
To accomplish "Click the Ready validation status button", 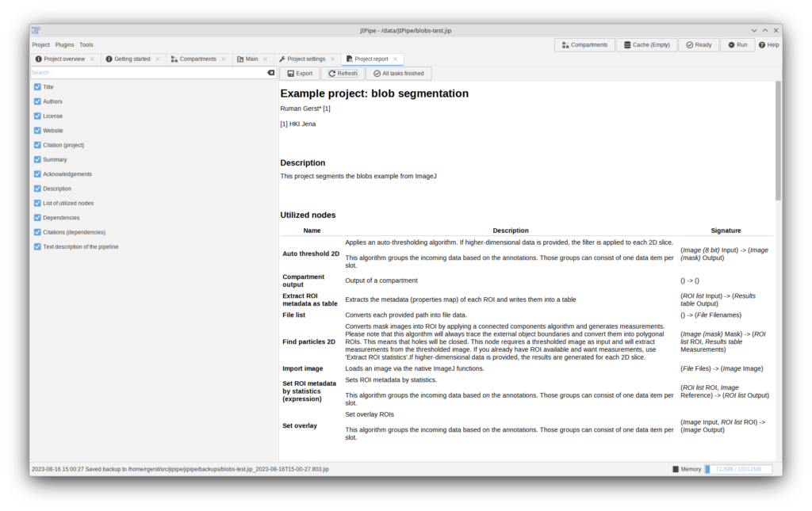I will click(x=699, y=45).
